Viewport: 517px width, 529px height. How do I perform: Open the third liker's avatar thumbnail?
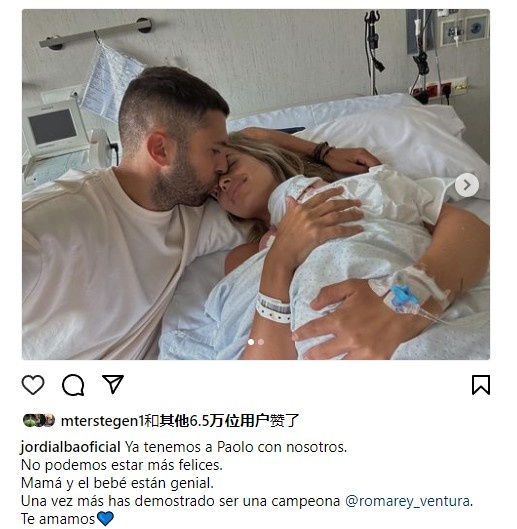49,420
